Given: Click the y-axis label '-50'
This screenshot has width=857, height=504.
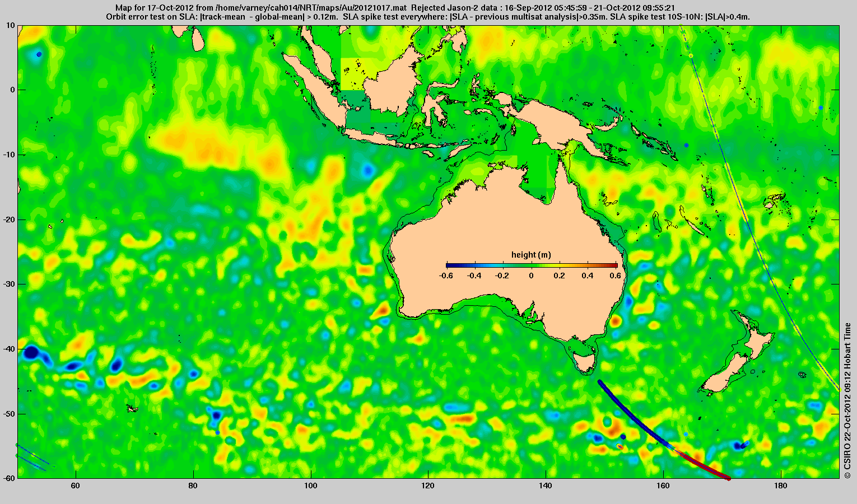Looking at the screenshot, I should point(9,414).
